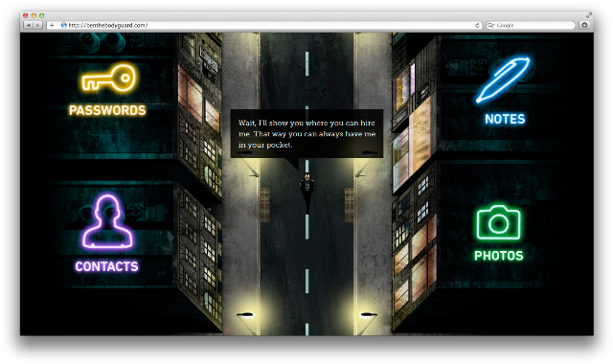Click the green zoom window button

(41, 15)
